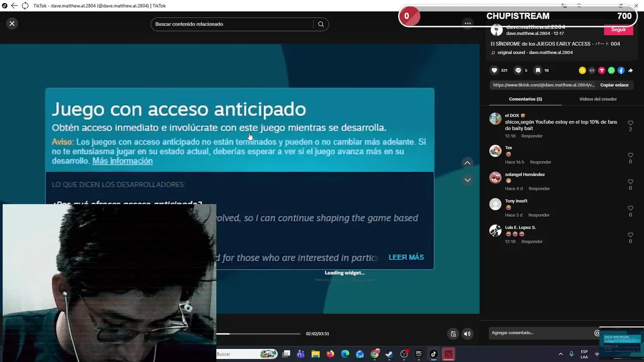Open comments via the speech bubble icon
644x362 pixels.
point(518,70)
